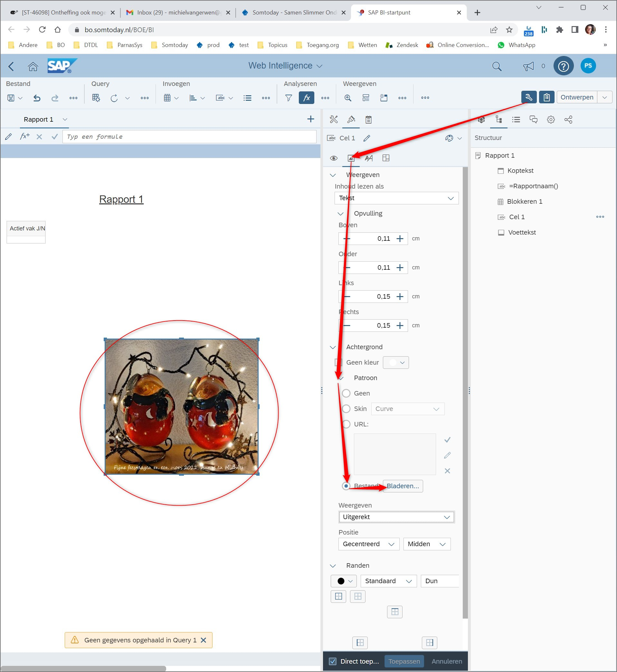
Task: Dismiss the Geen gegevens opgehaald warning
Action: 203,640
